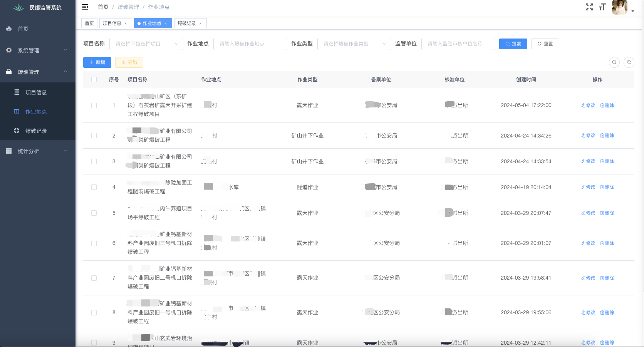Viewport: 644px width, 347px height.
Task: Tick checkbox for row 3
Action: pos(94,161)
